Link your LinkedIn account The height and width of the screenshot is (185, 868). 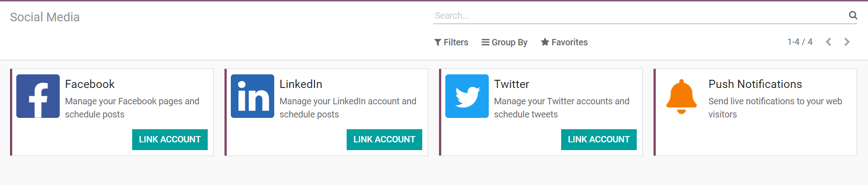click(x=384, y=140)
